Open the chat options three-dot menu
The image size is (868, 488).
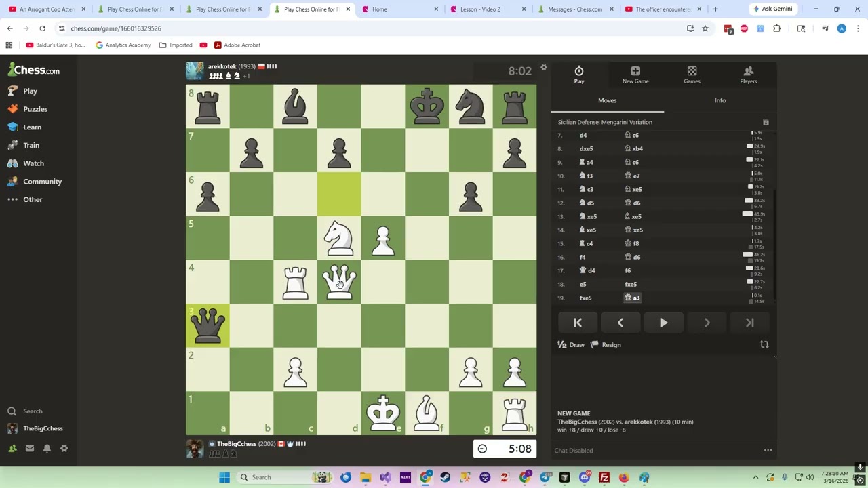click(x=768, y=450)
